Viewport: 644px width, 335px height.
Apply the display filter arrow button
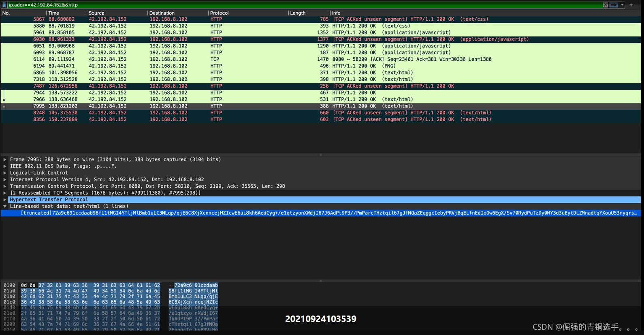[614, 5]
